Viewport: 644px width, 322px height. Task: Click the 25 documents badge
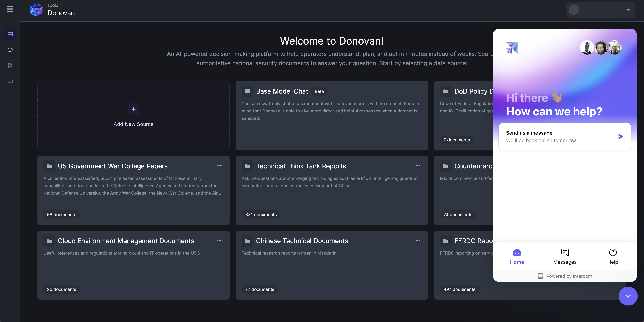[61, 289]
